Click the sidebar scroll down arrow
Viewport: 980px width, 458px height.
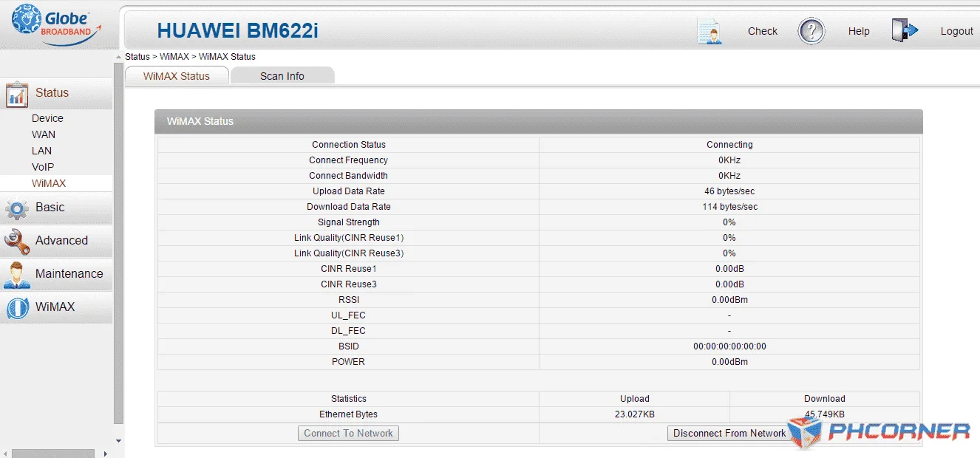pos(118,441)
